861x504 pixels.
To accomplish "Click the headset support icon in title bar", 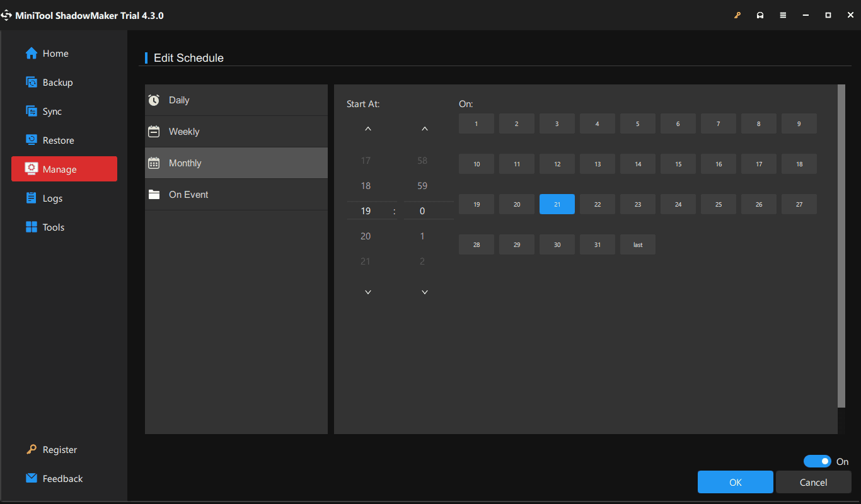I will point(760,15).
